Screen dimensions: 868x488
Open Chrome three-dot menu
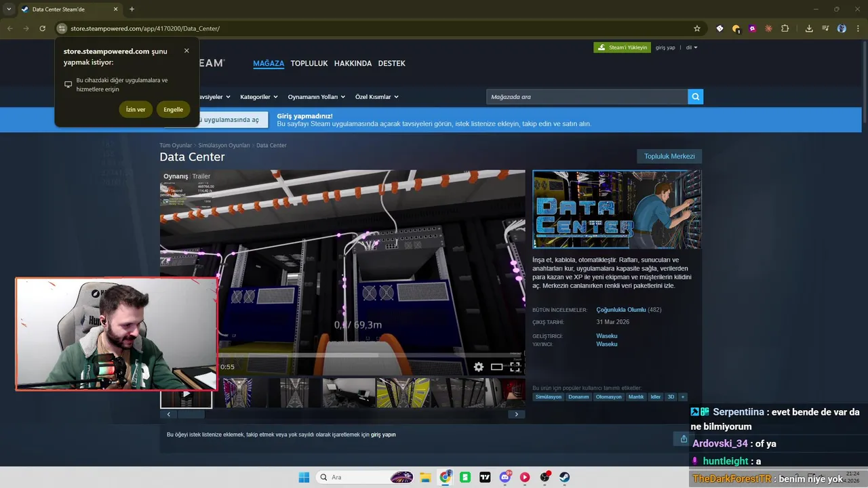click(x=858, y=28)
